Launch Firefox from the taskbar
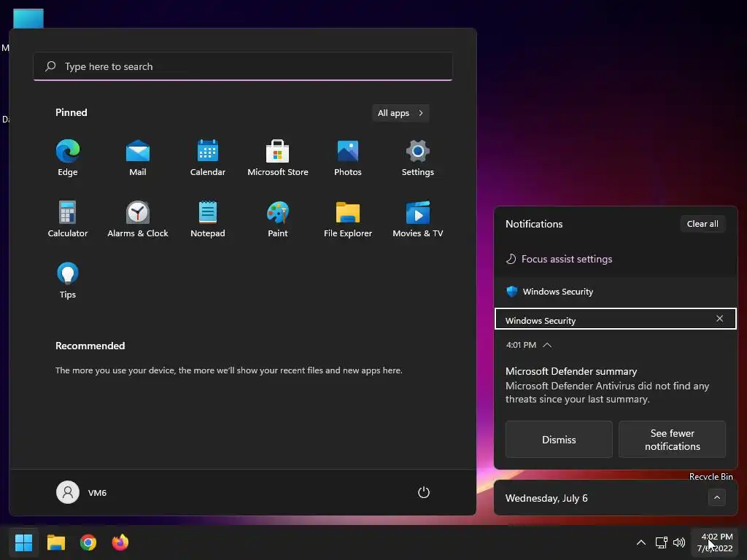 point(120,542)
